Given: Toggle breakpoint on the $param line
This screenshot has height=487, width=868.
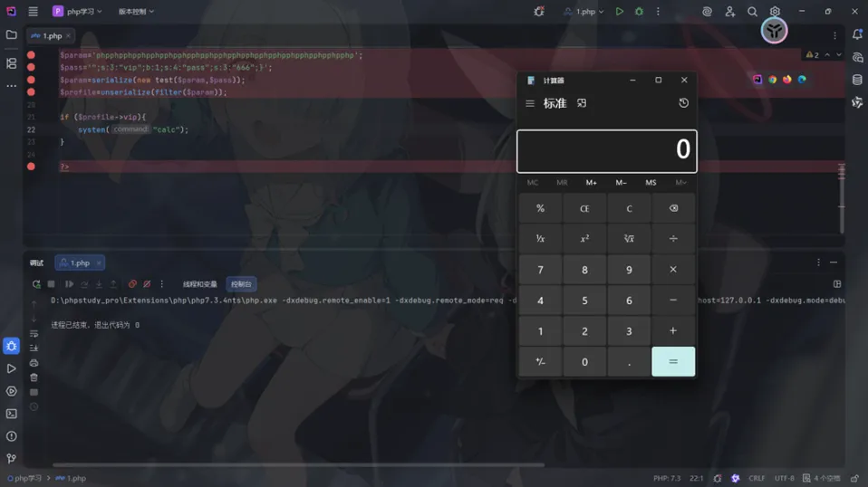Looking at the screenshot, I should [31, 54].
